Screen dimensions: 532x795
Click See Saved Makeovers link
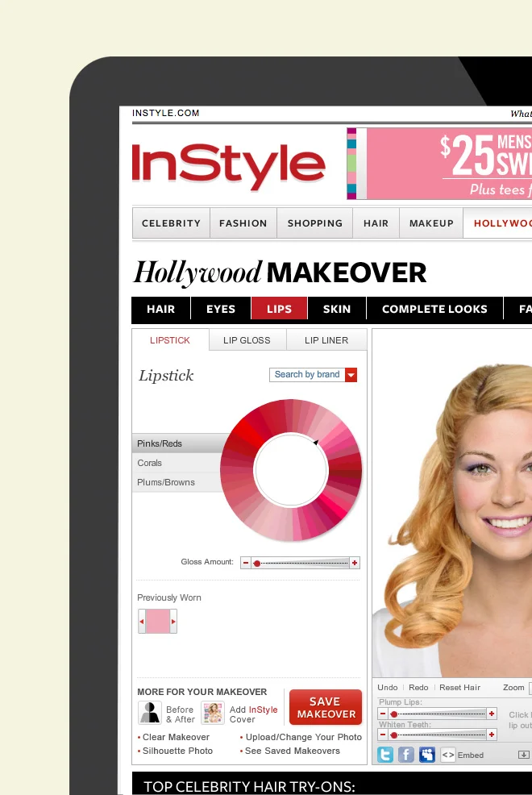tap(293, 751)
